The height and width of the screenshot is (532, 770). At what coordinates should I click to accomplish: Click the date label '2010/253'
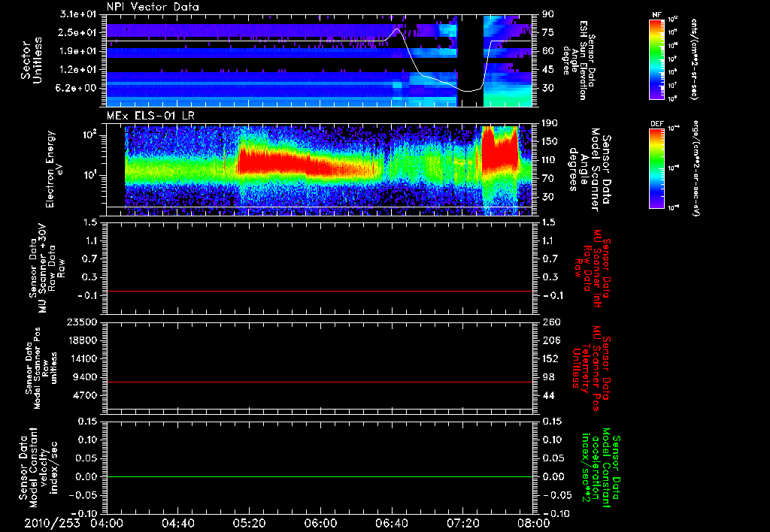pos(52,523)
